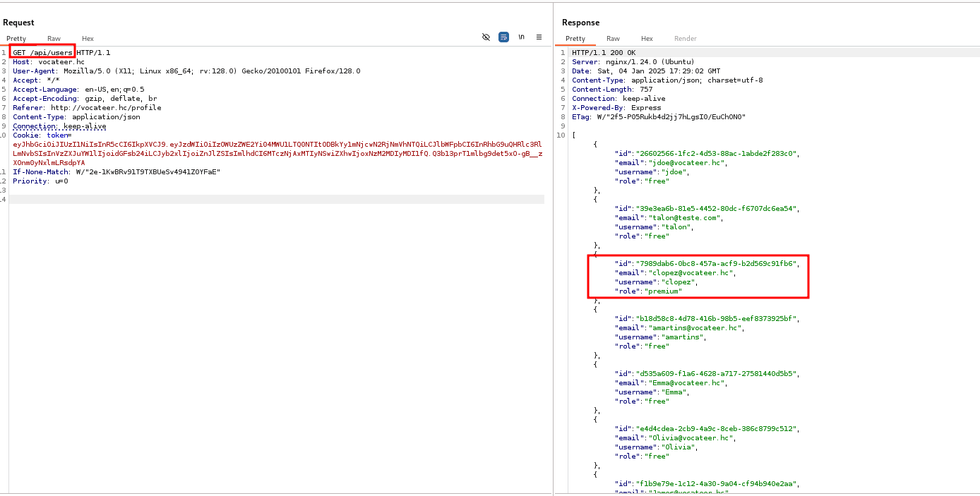Click the id value starting 7989dab6

(717, 264)
